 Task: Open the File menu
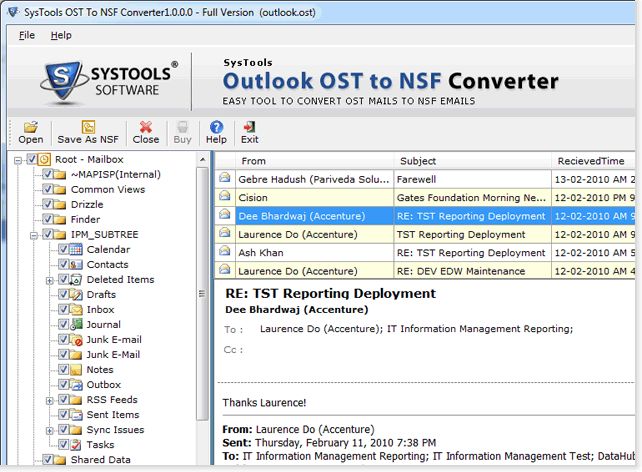click(x=27, y=35)
